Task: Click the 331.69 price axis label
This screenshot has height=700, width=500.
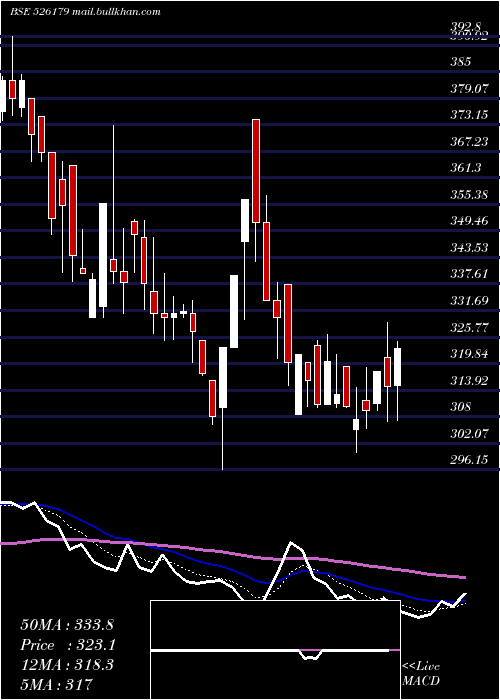Action: coord(469,300)
